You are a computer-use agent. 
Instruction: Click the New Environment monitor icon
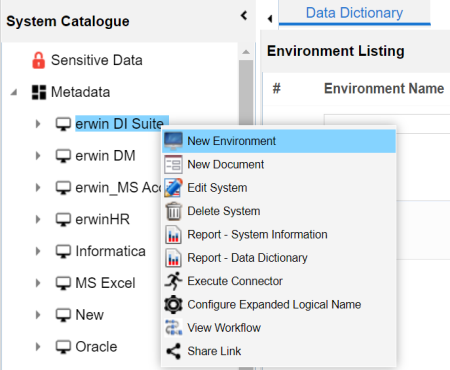(x=173, y=141)
